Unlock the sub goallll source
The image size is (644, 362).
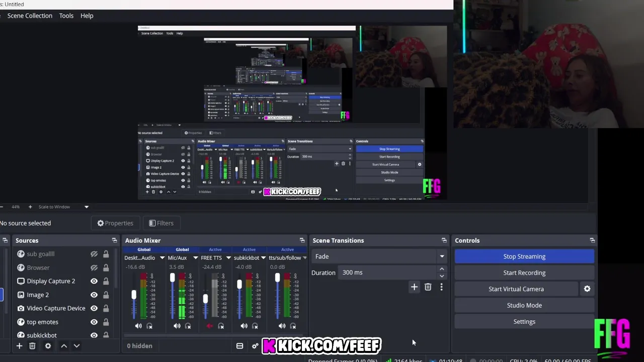point(106,254)
